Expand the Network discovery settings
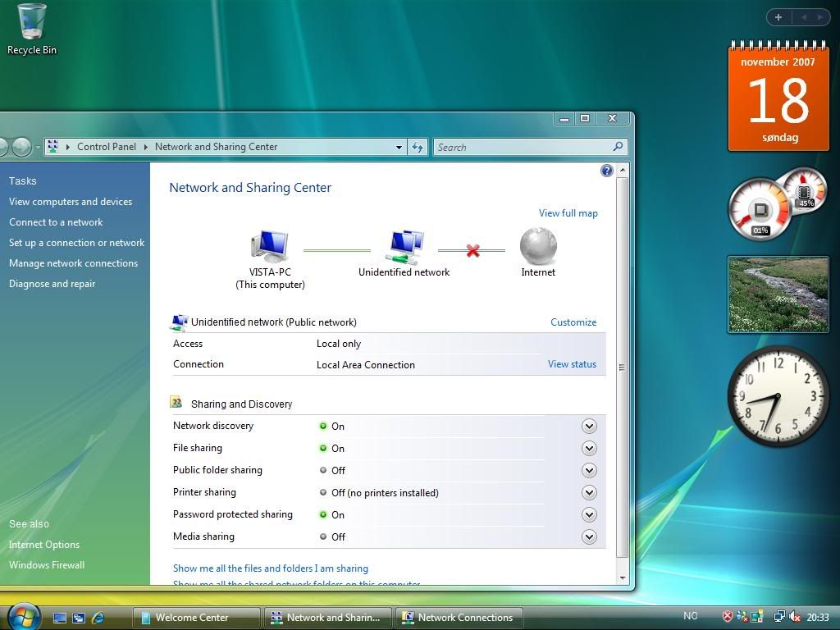Viewport: 840px width, 630px height. (589, 426)
